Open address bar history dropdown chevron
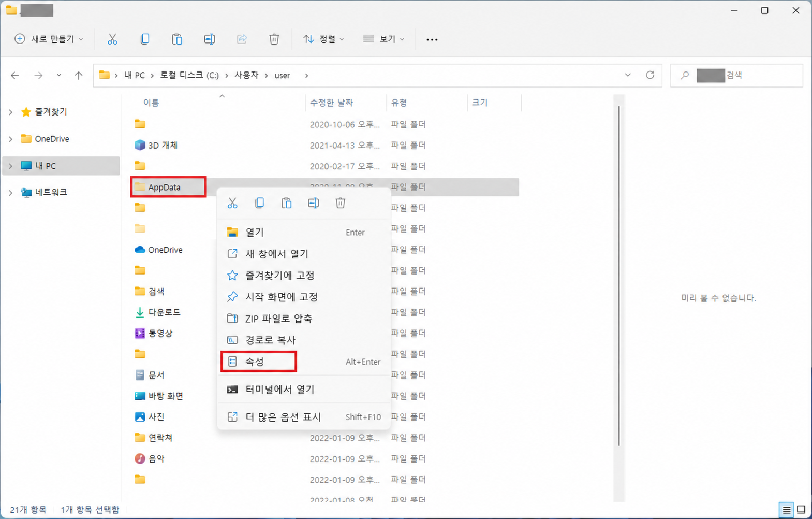This screenshot has height=519, width=812. 628,75
